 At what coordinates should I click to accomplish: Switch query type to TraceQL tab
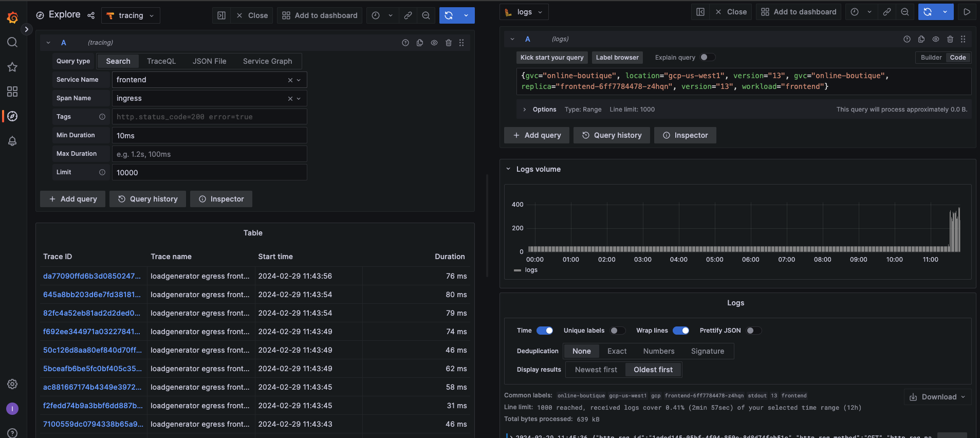point(161,61)
